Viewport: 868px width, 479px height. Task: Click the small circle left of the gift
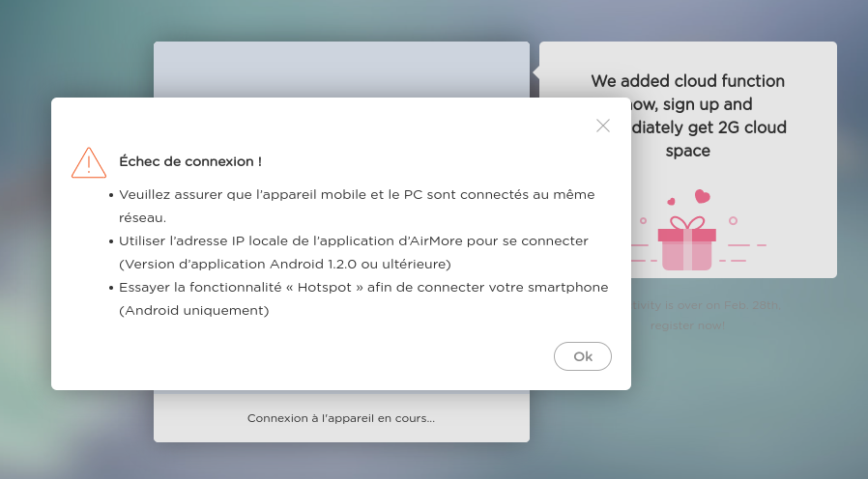[643, 220]
